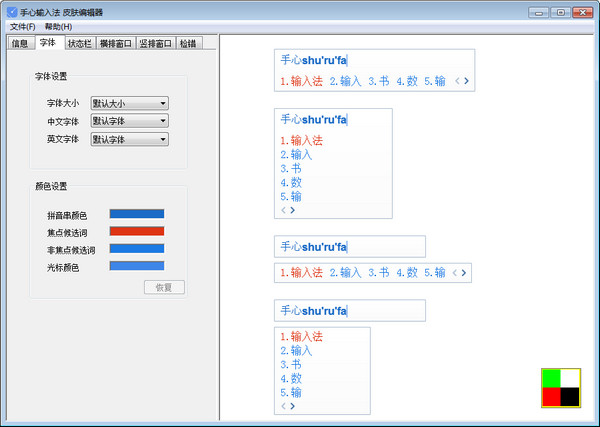Click next-page arrow in split horizontal candidate bar
This screenshot has width=600, height=427.
[x=464, y=273]
